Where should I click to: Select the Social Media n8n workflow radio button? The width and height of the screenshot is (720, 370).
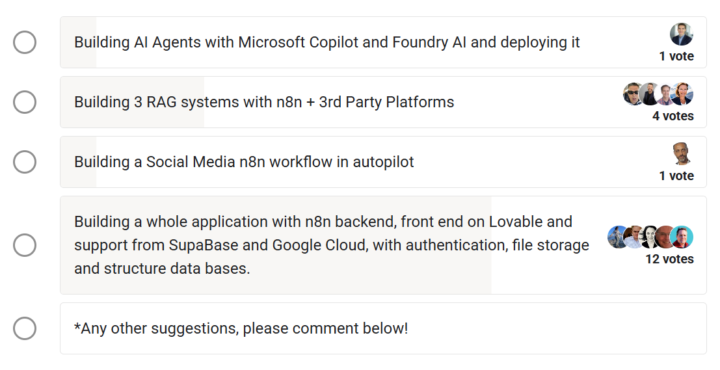[x=25, y=162]
